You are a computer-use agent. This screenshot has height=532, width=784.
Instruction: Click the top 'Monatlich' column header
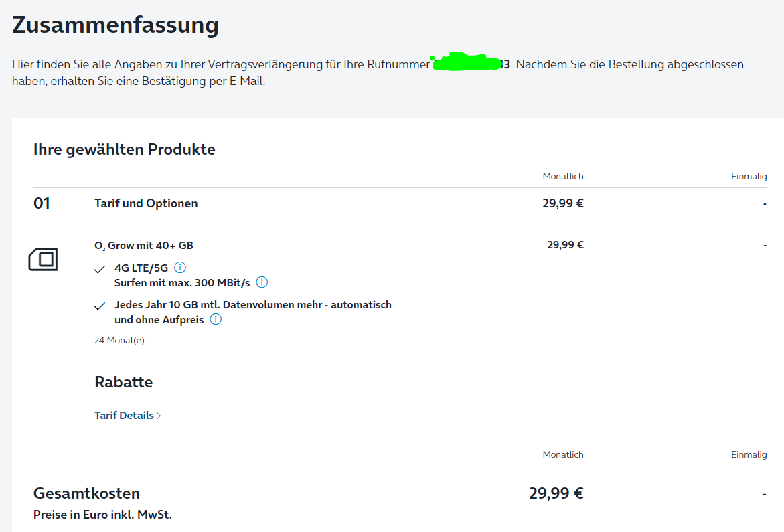click(563, 176)
